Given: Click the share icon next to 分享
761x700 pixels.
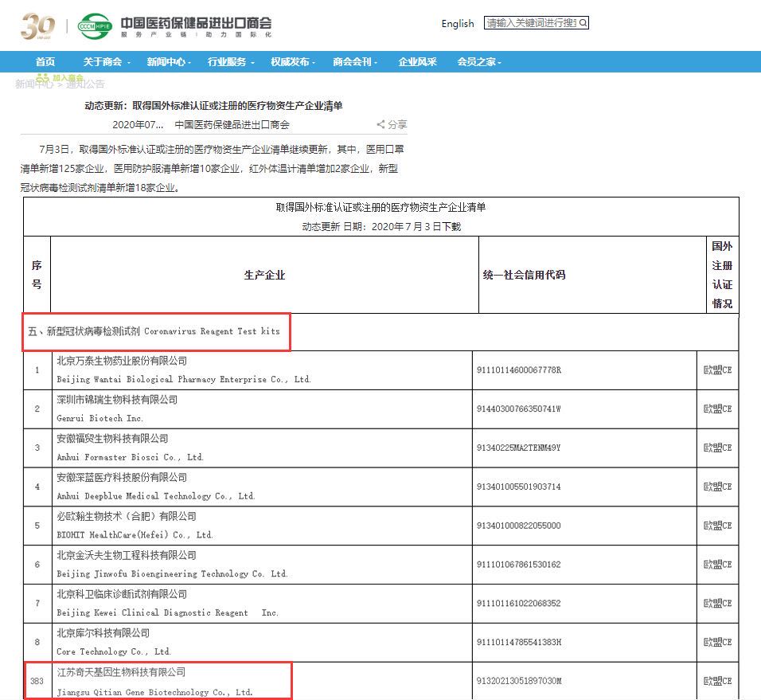Looking at the screenshot, I should pos(380,124).
